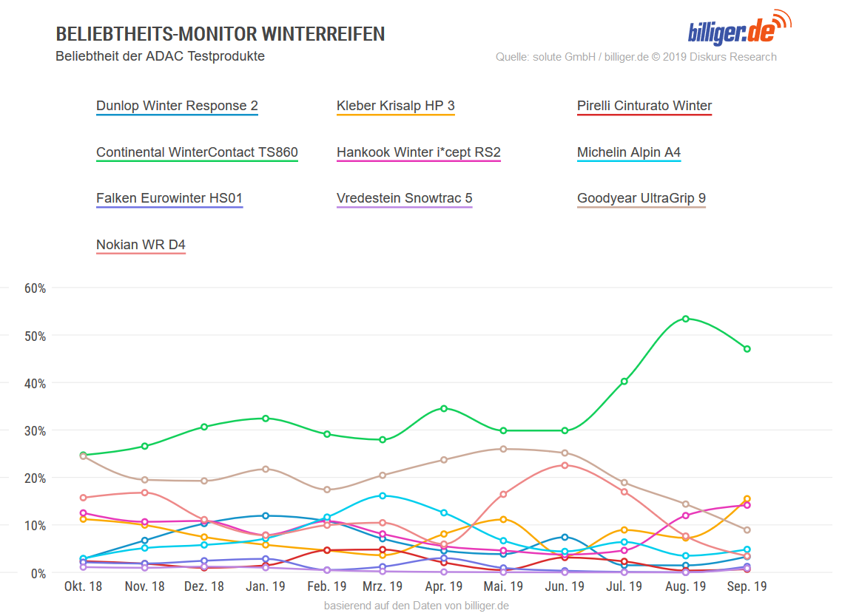Click the orange Kleber point at Sep. 19

[747, 499]
